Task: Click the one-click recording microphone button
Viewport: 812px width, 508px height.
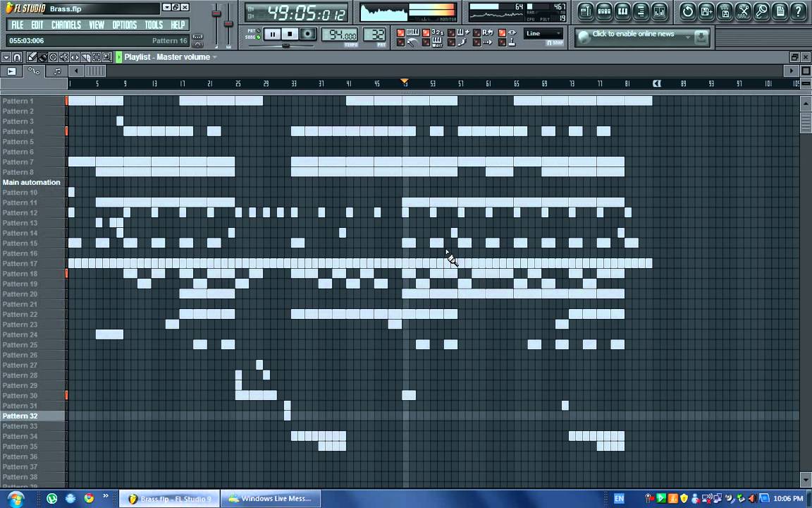Action: click(x=762, y=11)
